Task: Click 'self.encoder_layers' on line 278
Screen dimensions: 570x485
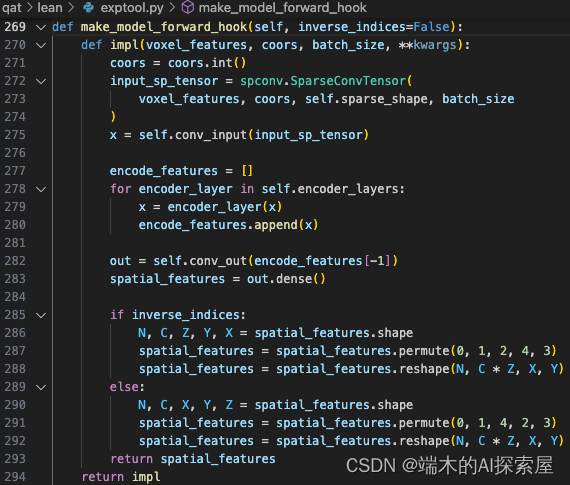Action: (x=330, y=189)
